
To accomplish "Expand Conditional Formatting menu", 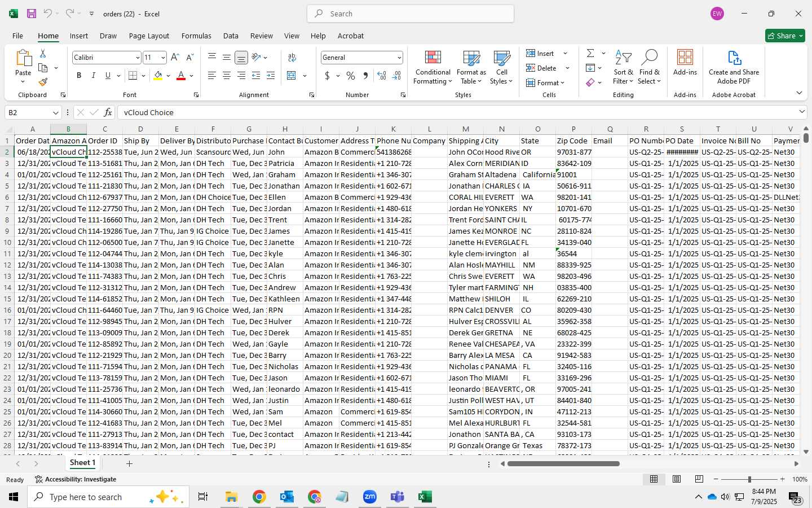I will 433,68.
